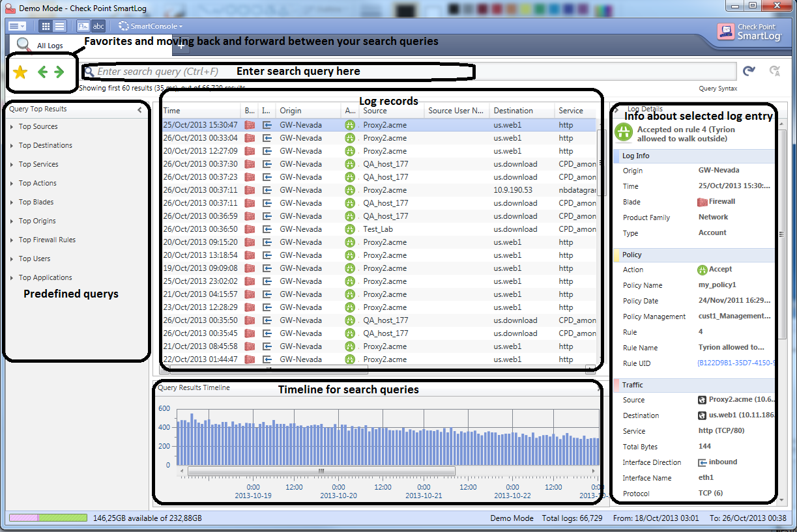Click the 2013-10-22 date label on the timeline
Screen dimensions: 797x532
click(x=513, y=496)
